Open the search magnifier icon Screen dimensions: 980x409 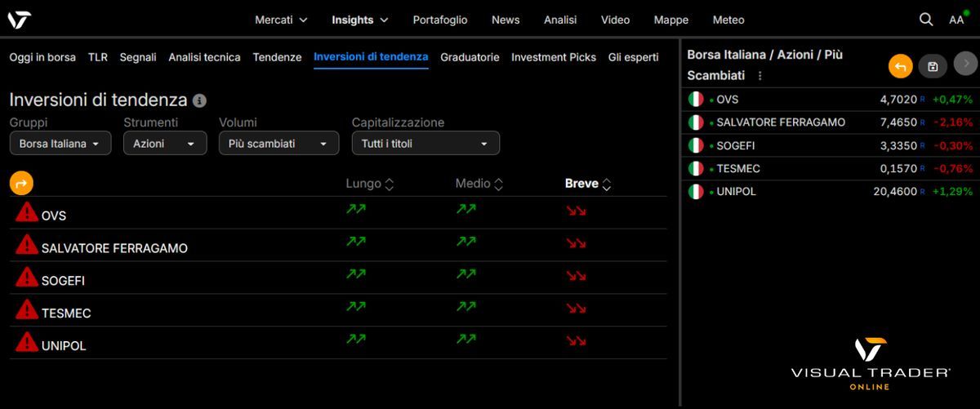pos(925,20)
